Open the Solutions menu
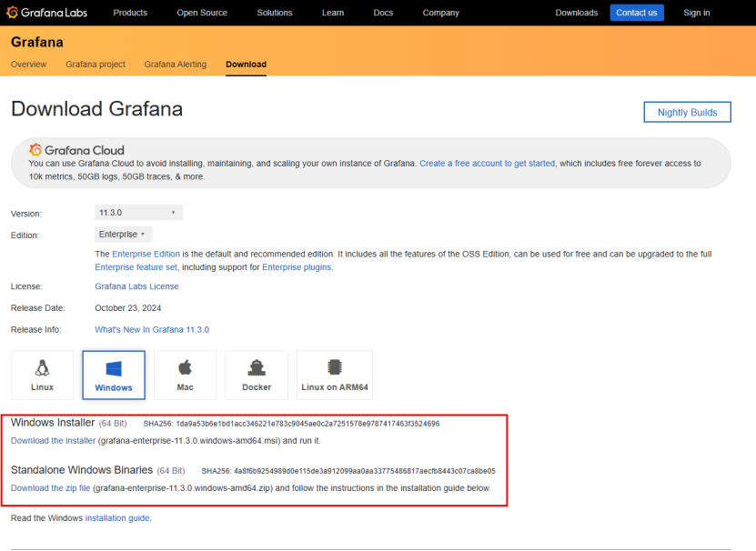Image resolution: width=756 pixels, height=551 pixels. [275, 13]
